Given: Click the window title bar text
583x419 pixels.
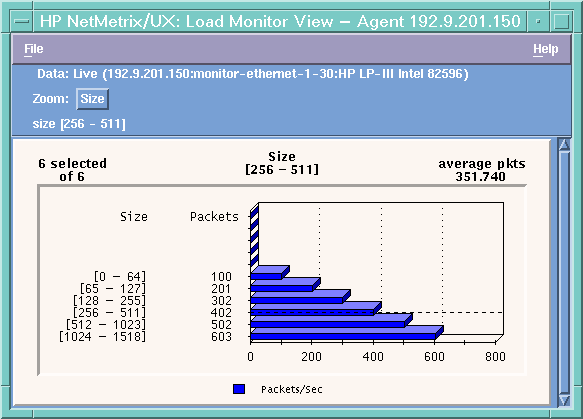Looking at the screenshot, I should (x=280, y=21).
